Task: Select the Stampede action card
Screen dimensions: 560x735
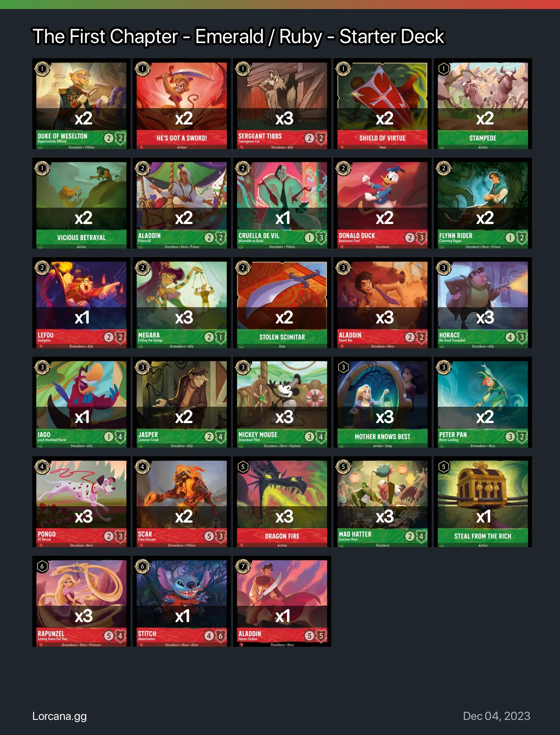Action: [483, 104]
